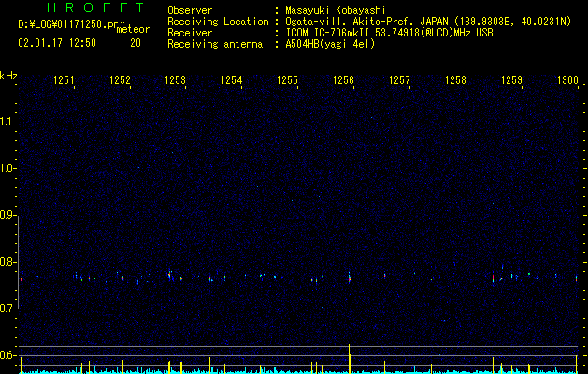Select the Ogata-vill. Akita-Pref. JAPAN location text

428,22
